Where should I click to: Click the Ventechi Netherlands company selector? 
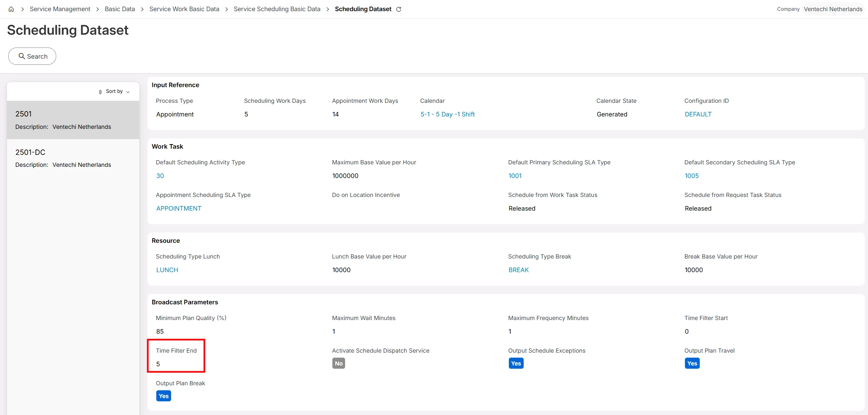833,9
